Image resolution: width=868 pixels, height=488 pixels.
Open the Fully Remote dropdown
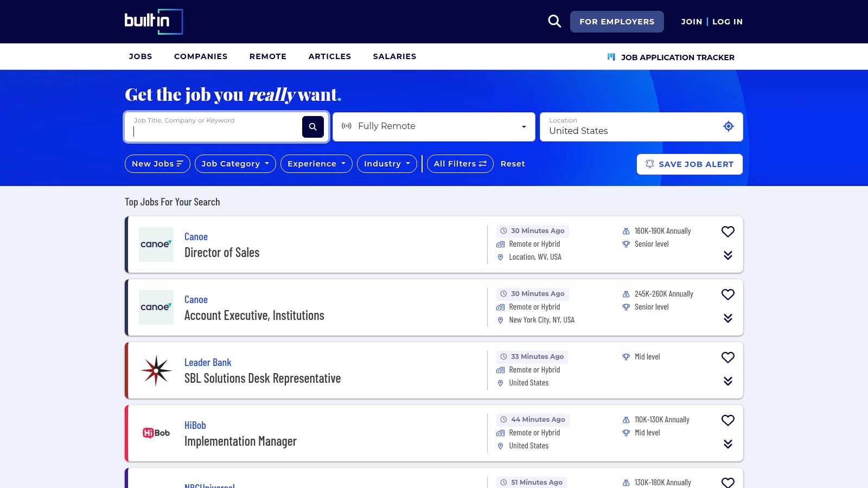point(433,126)
